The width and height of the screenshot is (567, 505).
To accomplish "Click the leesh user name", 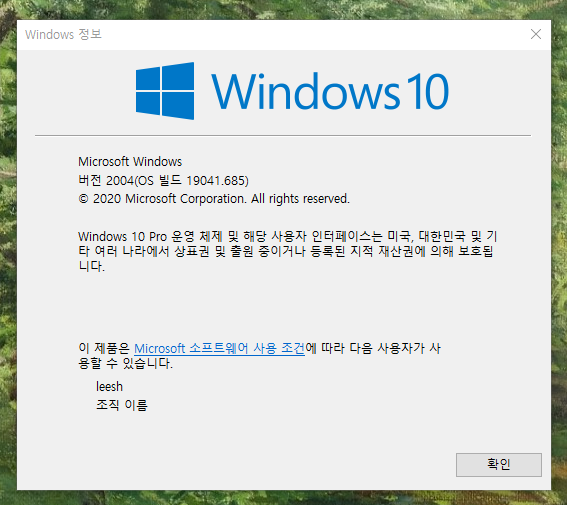I will pyautogui.click(x=109, y=387).
